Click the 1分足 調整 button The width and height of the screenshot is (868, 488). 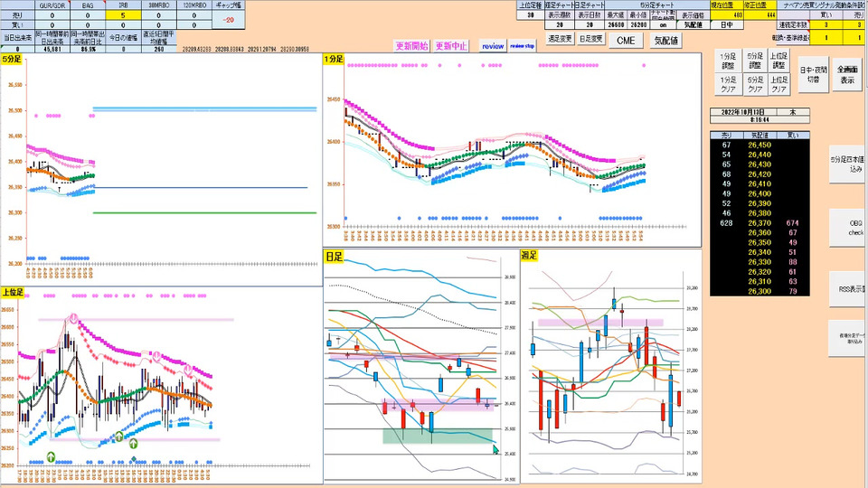(729, 61)
